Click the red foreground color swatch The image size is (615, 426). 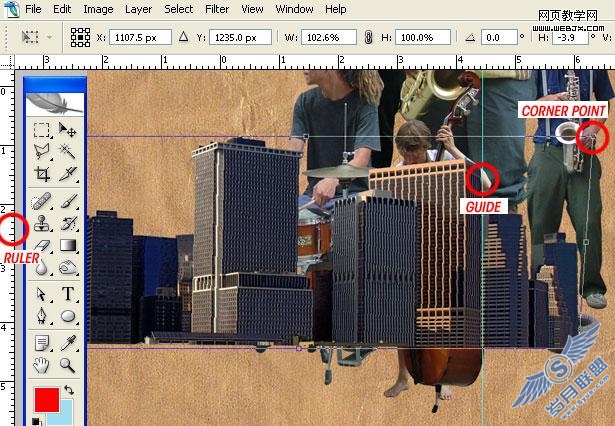47,400
